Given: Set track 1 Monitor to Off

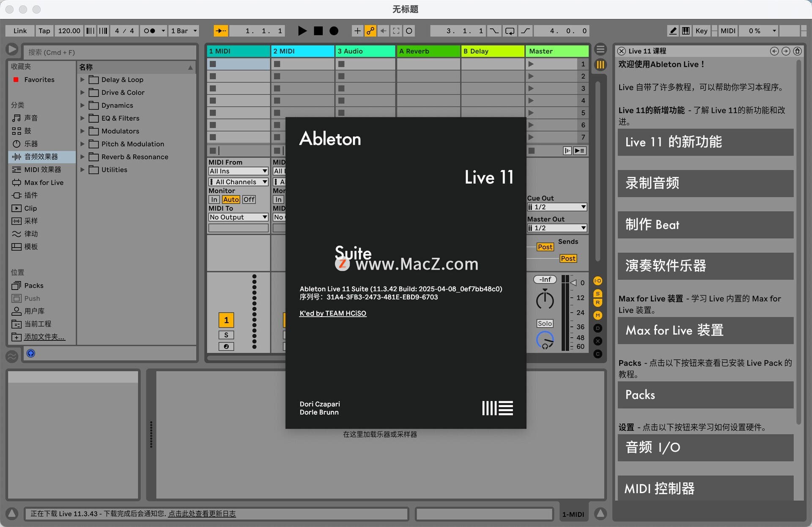Looking at the screenshot, I should pyautogui.click(x=249, y=200).
